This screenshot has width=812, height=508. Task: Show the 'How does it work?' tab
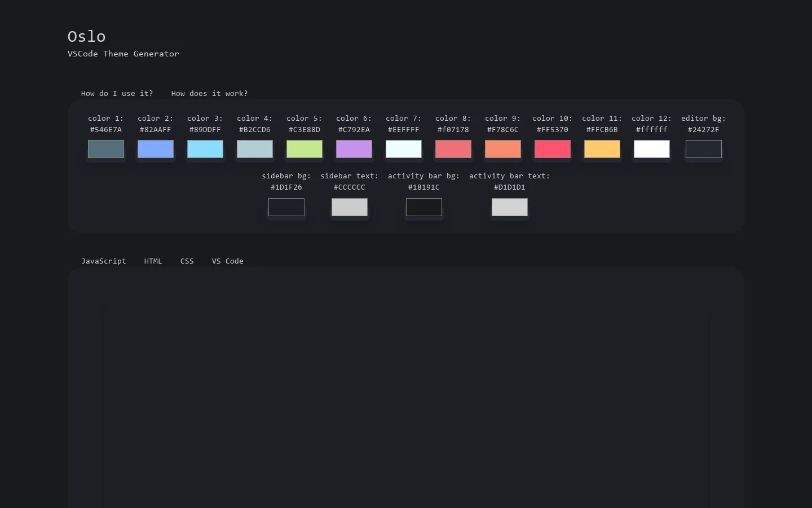tap(210, 93)
